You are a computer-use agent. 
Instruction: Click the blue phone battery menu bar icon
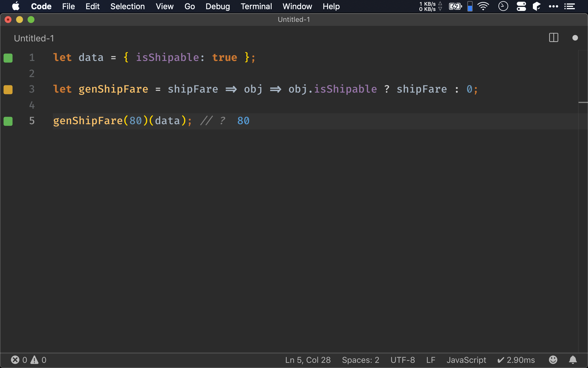(x=470, y=6)
